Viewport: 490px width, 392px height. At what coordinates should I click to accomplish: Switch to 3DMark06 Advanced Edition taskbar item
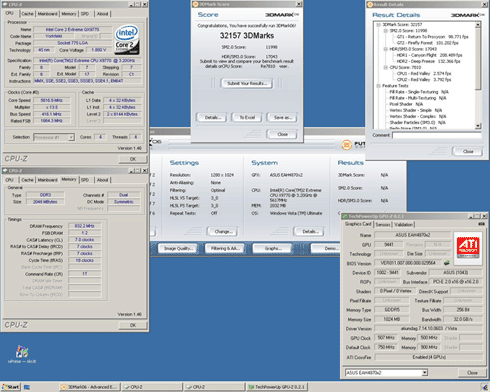pos(90,387)
